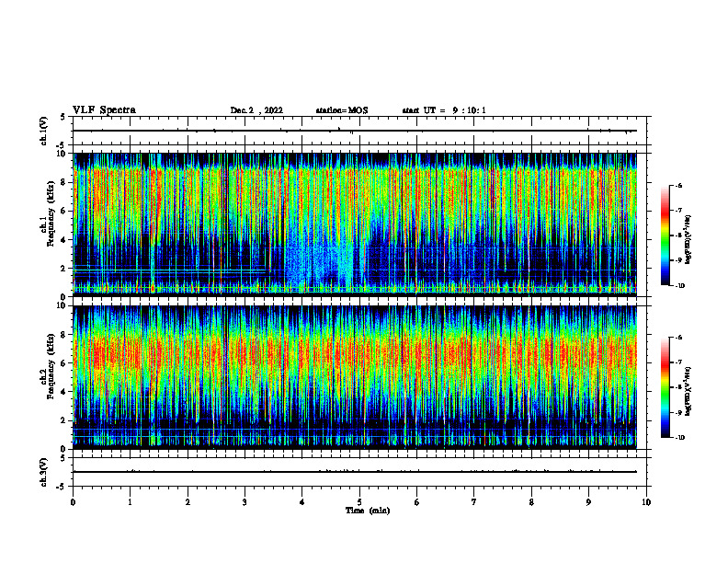Select the ch.1 color bar log(PSD) label
The image size is (728, 563).
pyautogui.click(x=688, y=239)
